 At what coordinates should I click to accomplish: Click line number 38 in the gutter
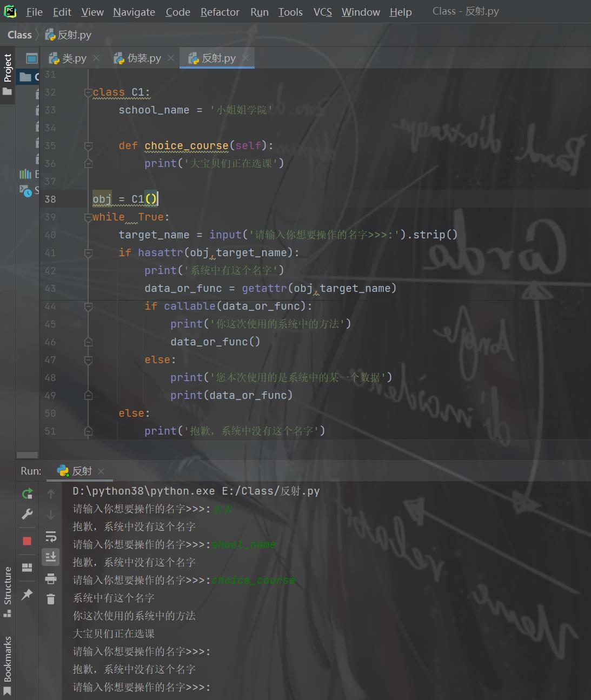pyautogui.click(x=50, y=199)
